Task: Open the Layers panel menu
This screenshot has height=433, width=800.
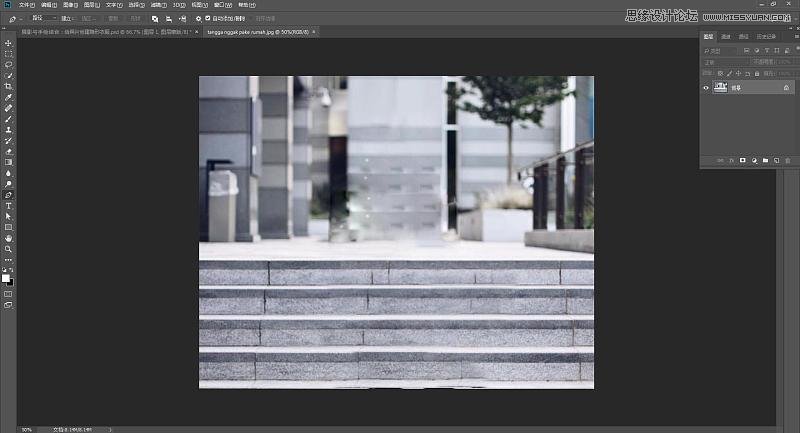Action: 796,36
